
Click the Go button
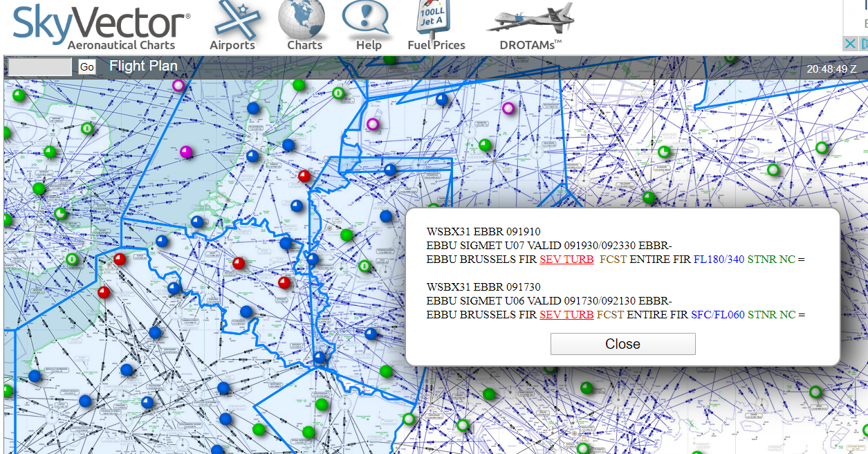point(87,67)
